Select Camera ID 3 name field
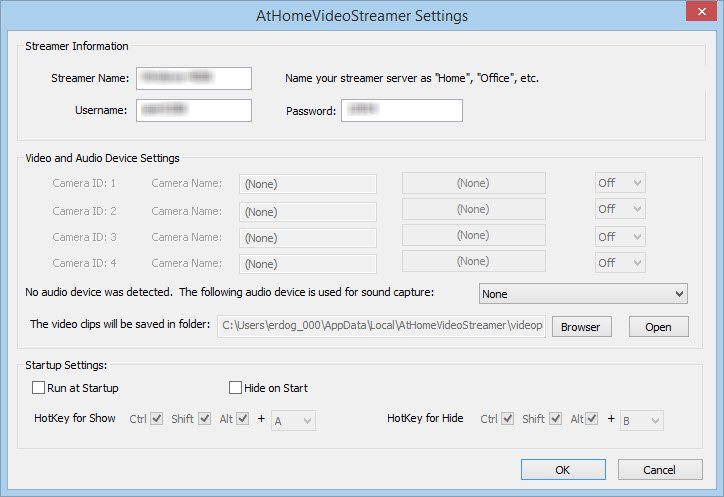Viewport: 724px width, 497px height. point(308,238)
